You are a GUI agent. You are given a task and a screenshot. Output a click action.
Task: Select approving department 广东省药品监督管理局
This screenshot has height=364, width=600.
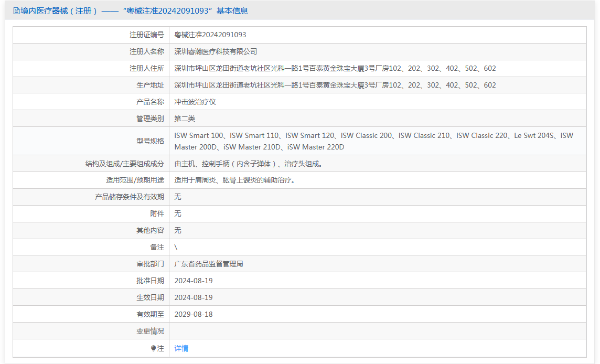click(x=209, y=264)
